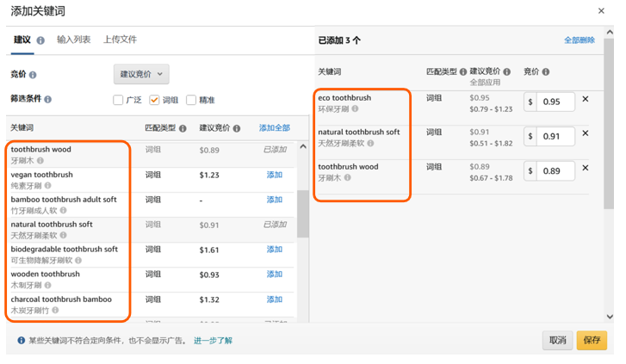Switch to the 上传文件 tab

(x=120, y=40)
